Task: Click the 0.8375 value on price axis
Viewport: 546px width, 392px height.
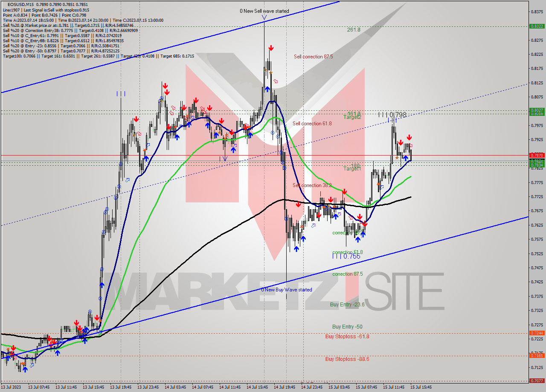Action: point(537,12)
